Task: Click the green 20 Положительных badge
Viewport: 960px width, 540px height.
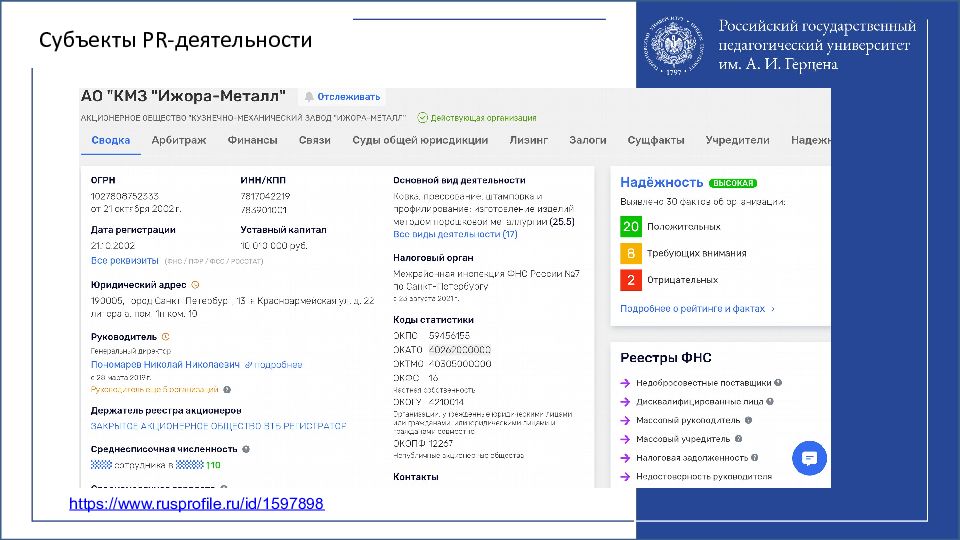Action: (x=631, y=227)
